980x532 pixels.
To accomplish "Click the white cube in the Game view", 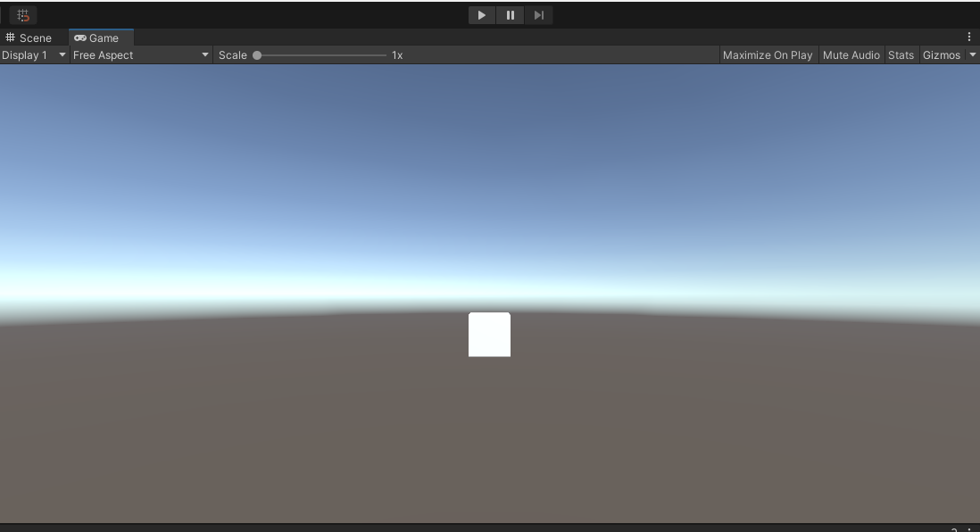I will pos(489,335).
